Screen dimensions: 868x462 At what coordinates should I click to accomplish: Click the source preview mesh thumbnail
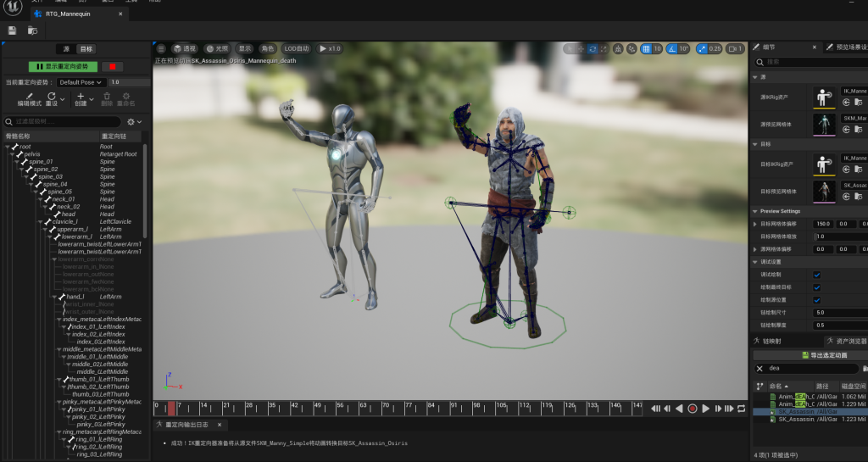824,125
